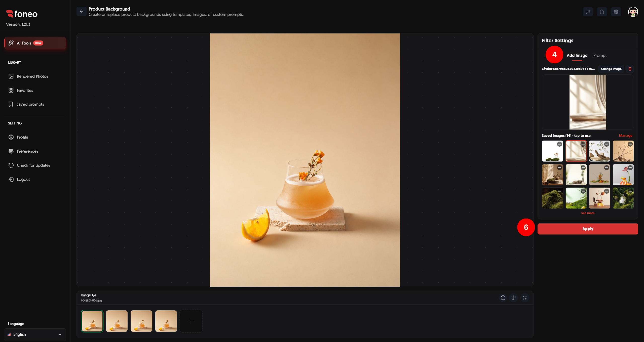Add a new image with plus tile
This screenshot has width=644, height=342.
[x=191, y=321]
